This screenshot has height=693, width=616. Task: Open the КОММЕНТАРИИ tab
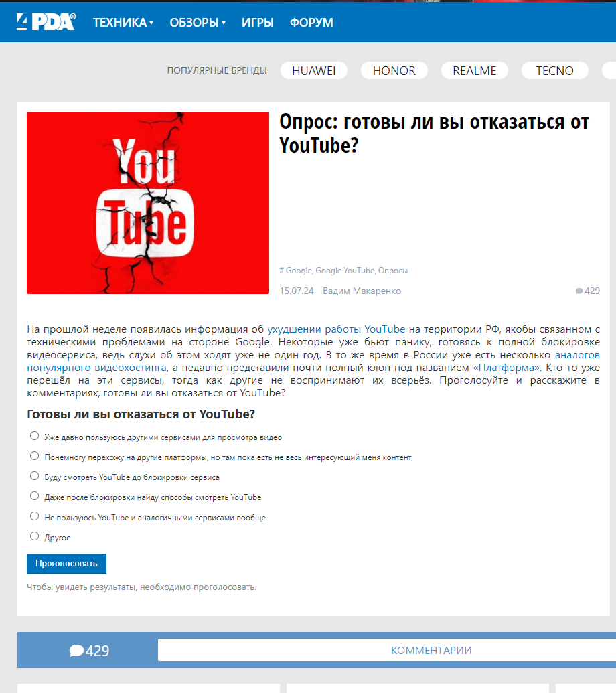(431, 651)
